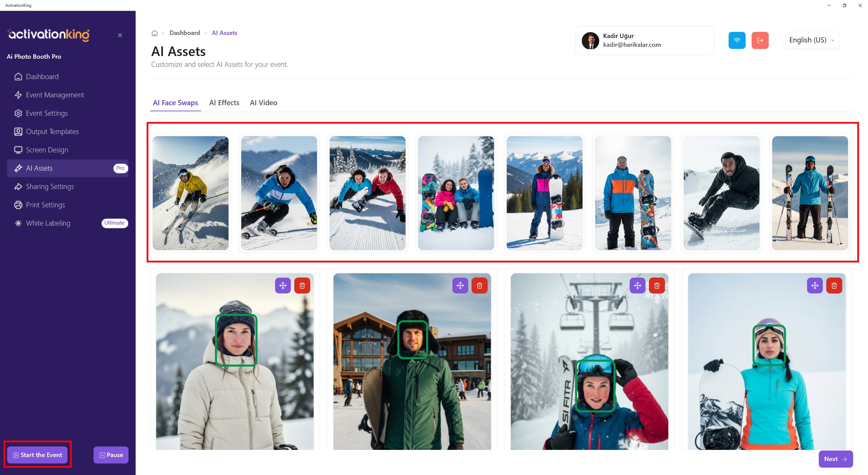Collapse sidebar with the X icon
Image resolution: width=868 pixels, height=475 pixels.
click(x=120, y=35)
